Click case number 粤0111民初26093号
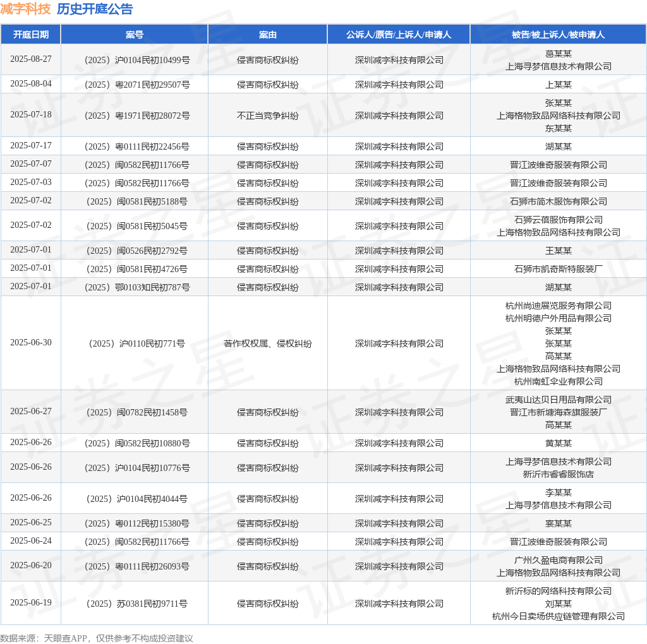The width and height of the screenshot is (647, 644). click(x=137, y=566)
